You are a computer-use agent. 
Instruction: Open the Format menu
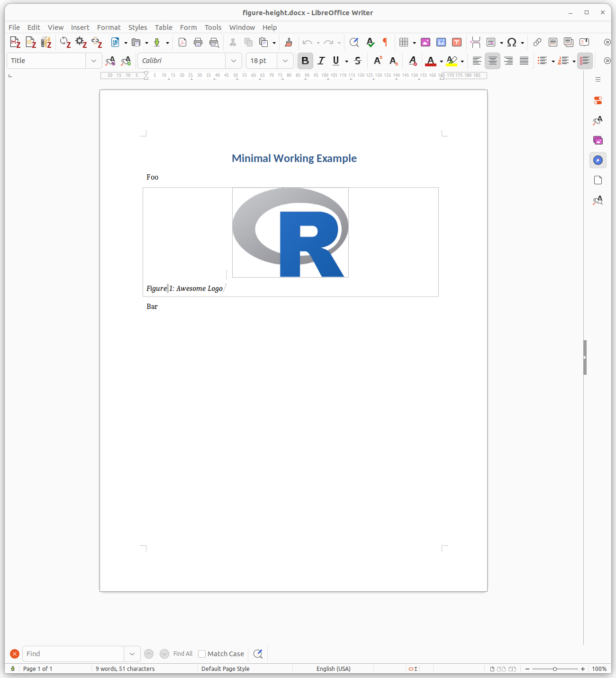109,27
